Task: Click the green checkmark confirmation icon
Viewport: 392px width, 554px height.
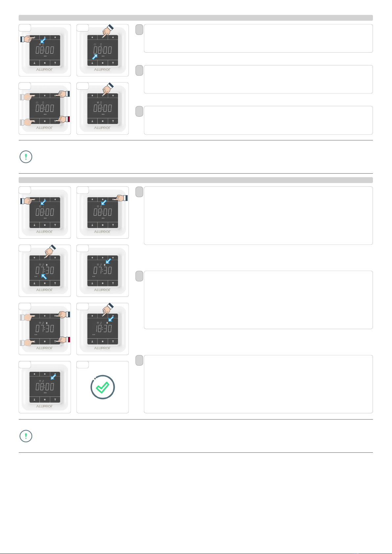Action: coord(102,388)
